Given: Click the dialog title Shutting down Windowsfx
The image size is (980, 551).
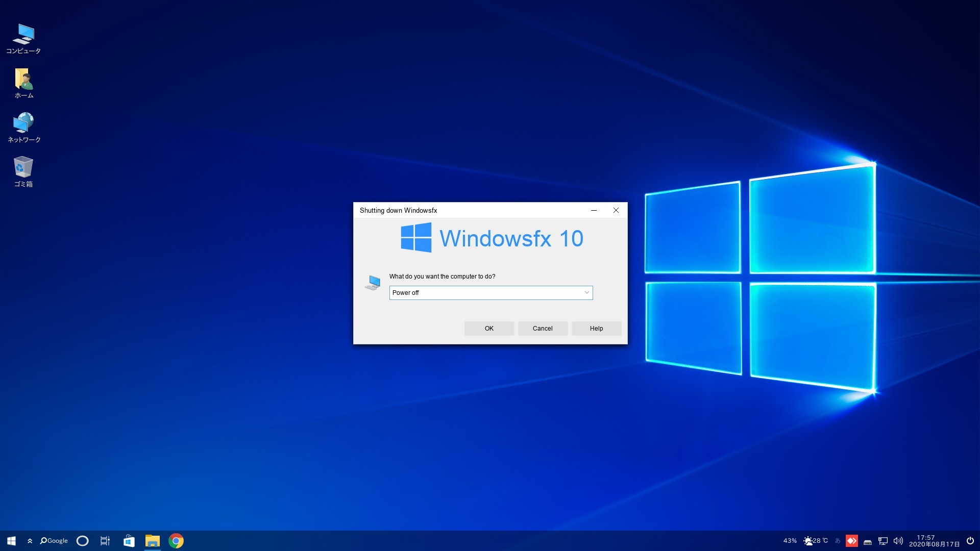Looking at the screenshot, I should pyautogui.click(x=398, y=210).
